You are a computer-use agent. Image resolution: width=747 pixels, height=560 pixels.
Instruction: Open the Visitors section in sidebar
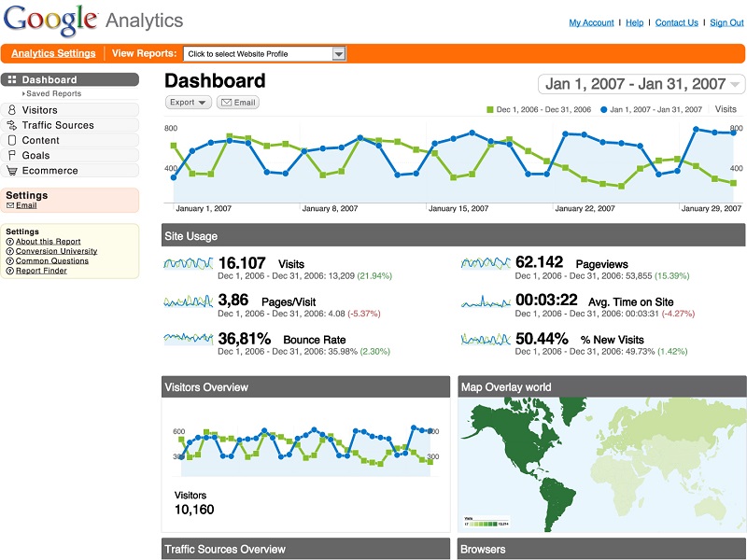click(x=70, y=110)
